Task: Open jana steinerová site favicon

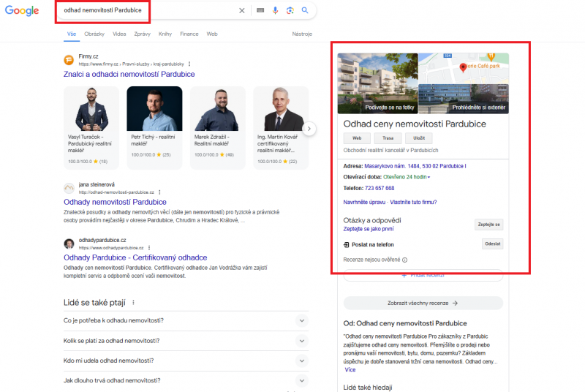Action: click(69, 189)
